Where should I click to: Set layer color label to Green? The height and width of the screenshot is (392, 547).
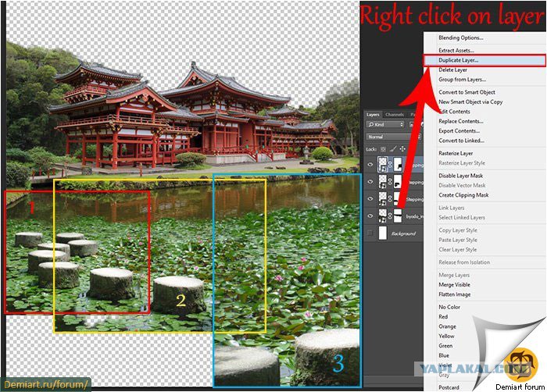(445, 346)
